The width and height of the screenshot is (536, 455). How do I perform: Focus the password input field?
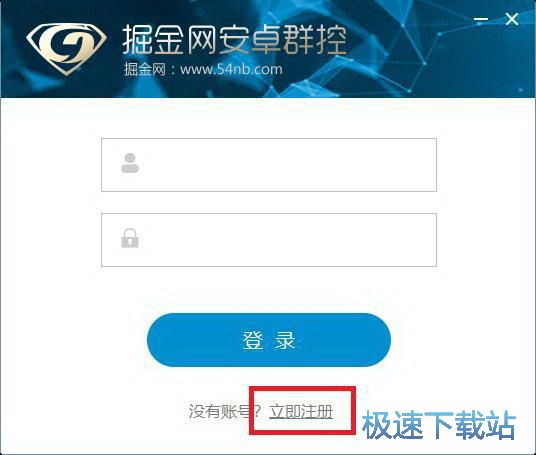(269, 240)
